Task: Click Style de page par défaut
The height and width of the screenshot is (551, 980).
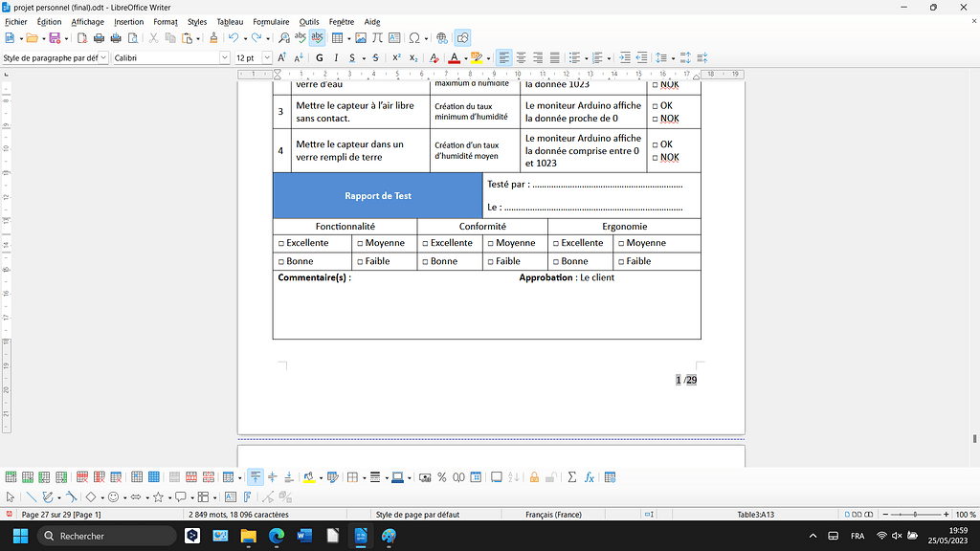Action: [x=417, y=515]
